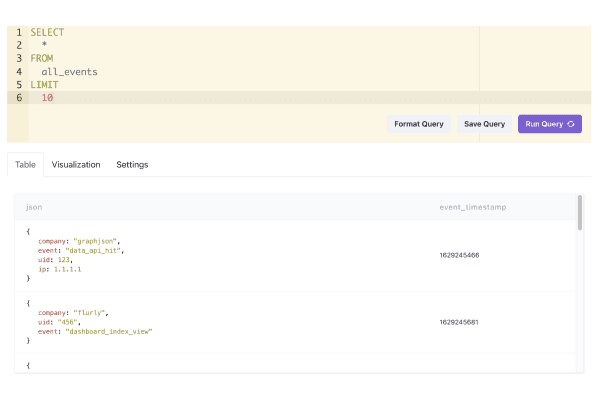Select the timestamp cell 1629245681
This screenshot has width=600, height=400.
point(459,322)
